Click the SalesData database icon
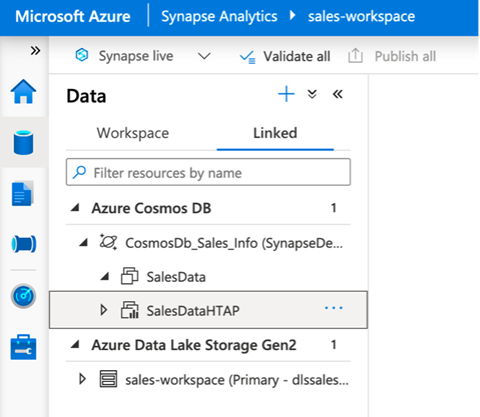This screenshot has height=417, width=480. tap(129, 276)
